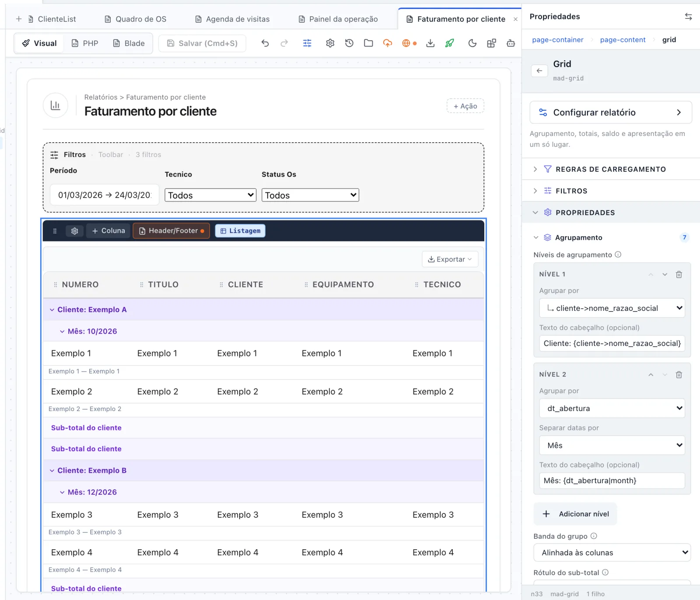Click the folder icon in toolbar
Image resolution: width=700 pixels, height=600 pixels.
click(x=368, y=43)
